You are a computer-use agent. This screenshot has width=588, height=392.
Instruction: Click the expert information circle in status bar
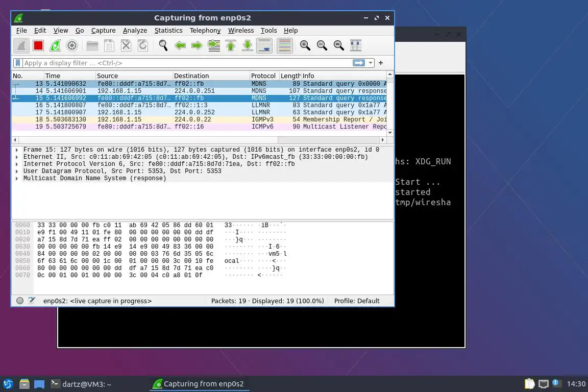click(20, 301)
